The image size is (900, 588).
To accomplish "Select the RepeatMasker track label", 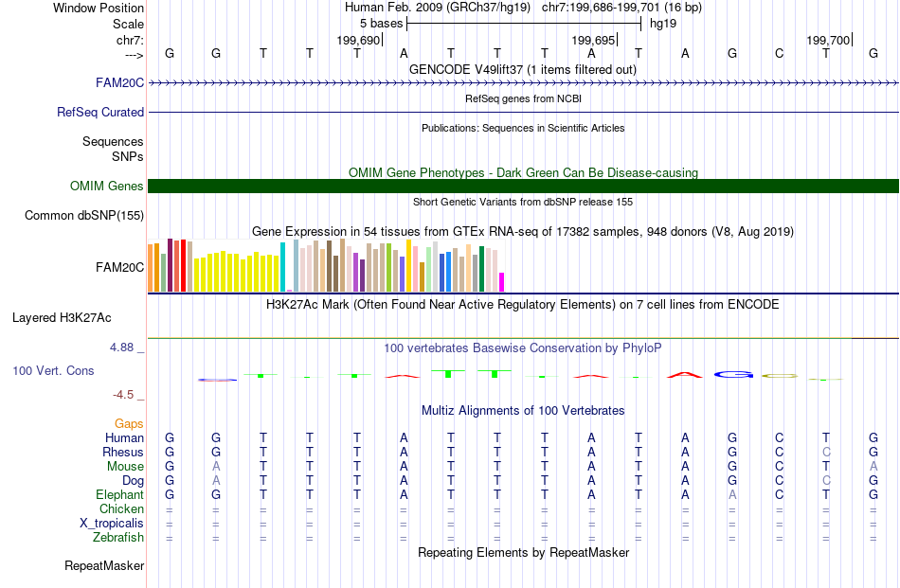I will click(x=104, y=565).
